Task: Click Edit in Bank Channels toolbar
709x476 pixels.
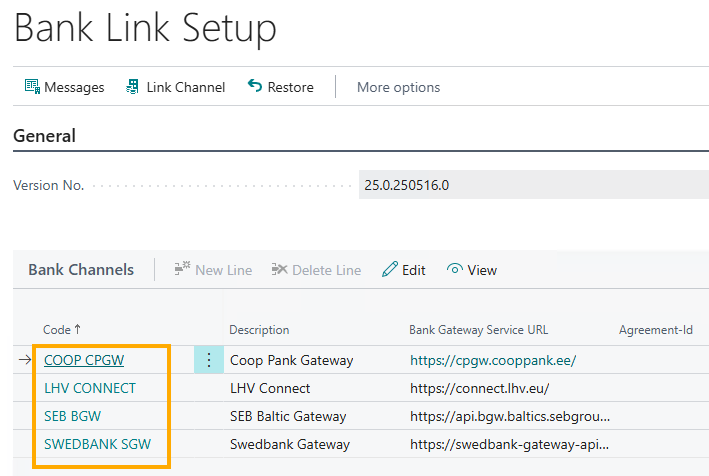Action: click(403, 270)
